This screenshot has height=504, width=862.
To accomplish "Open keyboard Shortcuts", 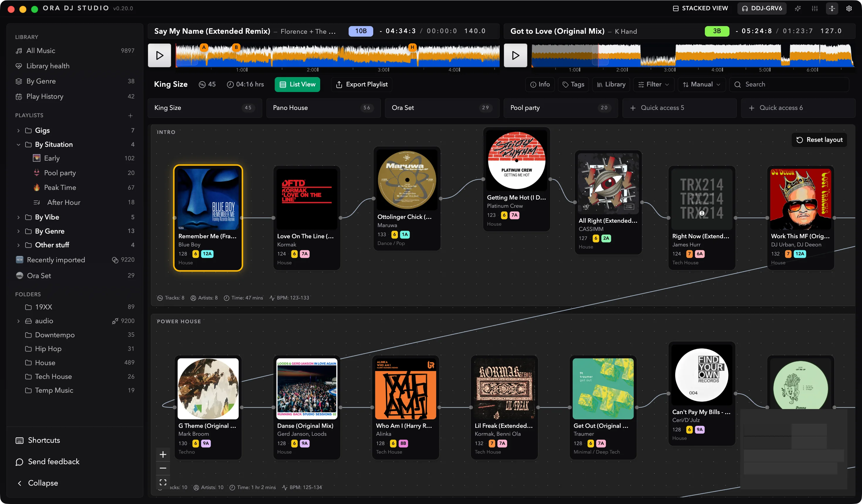I will [x=38, y=440].
